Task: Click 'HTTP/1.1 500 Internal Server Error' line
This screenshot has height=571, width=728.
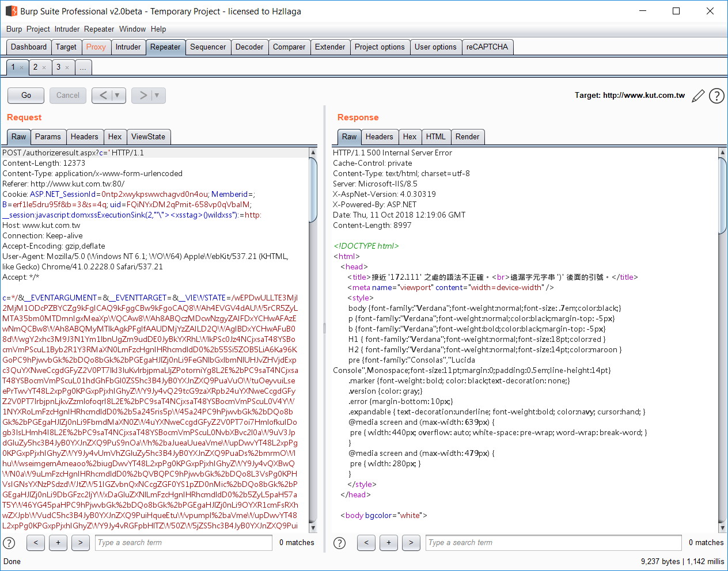Action: click(x=392, y=153)
